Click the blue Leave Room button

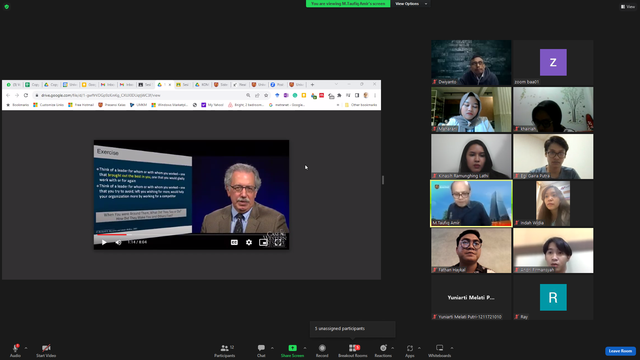tap(620, 351)
